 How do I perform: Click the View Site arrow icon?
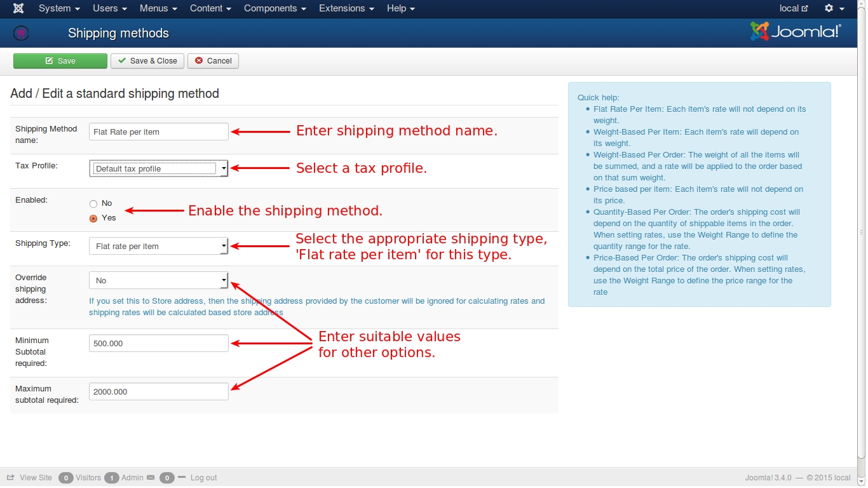(x=11, y=477)
